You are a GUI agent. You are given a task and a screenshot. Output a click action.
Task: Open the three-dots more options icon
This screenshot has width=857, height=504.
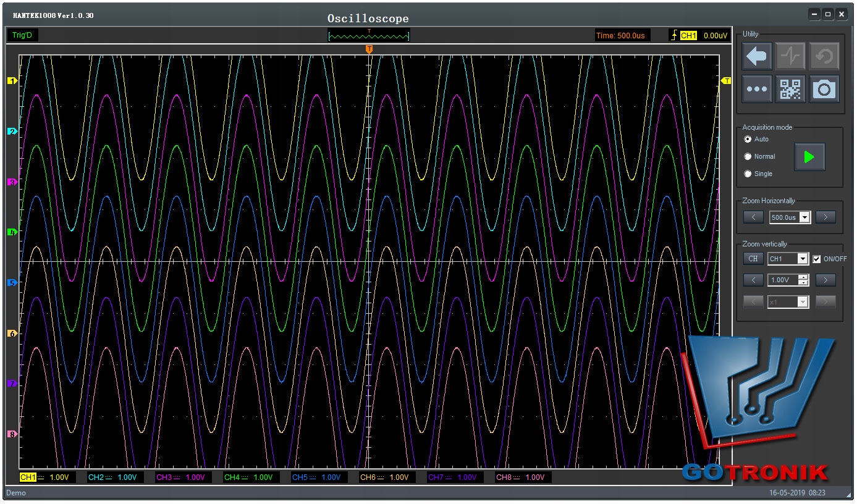click(757, 90)
